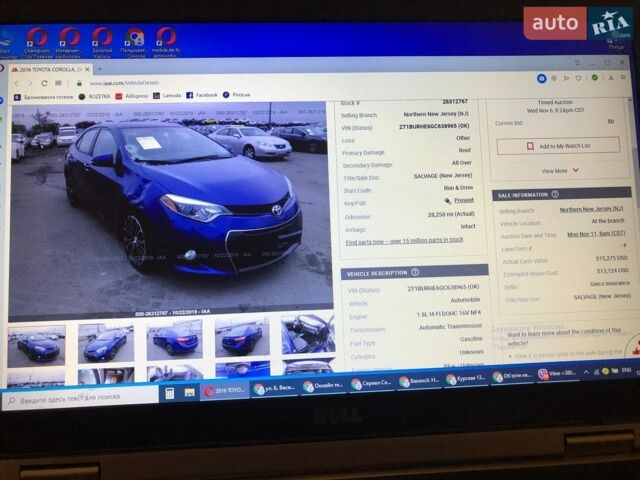Click the ENG language indicator in tray
The height and width of the screenshot is (480, 640).
click(626, 370)
